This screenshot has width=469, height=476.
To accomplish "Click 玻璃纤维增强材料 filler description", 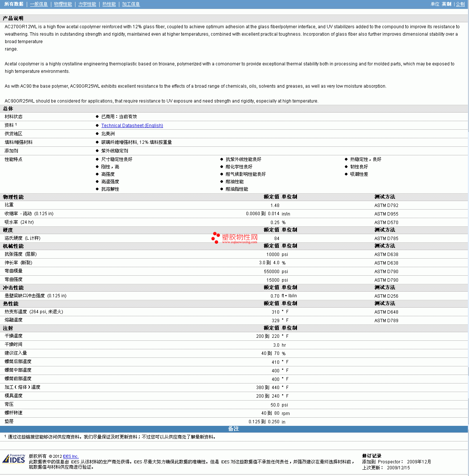I will [x=136, y=142].
